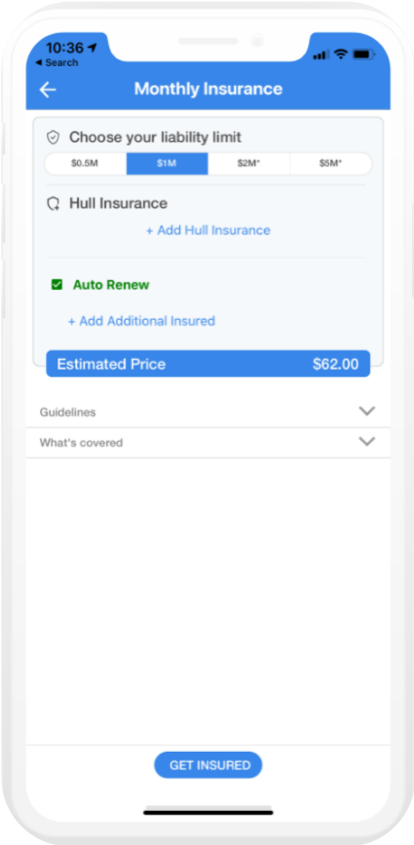Tap the GET INSURED button
414x845 pixels.
point(208,765)
